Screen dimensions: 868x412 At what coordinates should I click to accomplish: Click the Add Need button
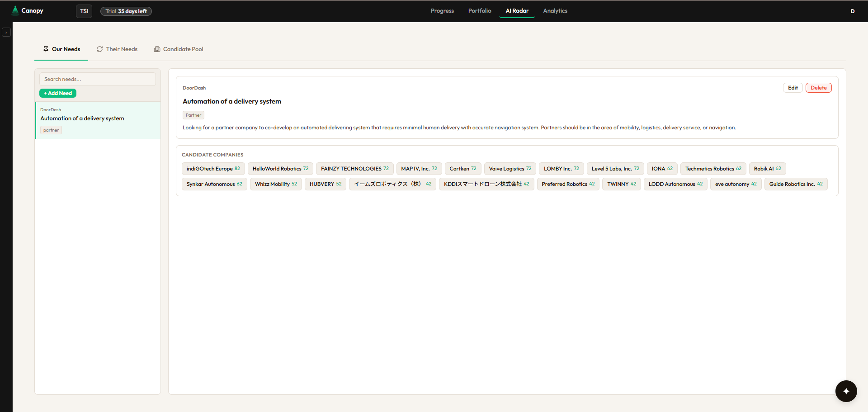click(58, 93)
